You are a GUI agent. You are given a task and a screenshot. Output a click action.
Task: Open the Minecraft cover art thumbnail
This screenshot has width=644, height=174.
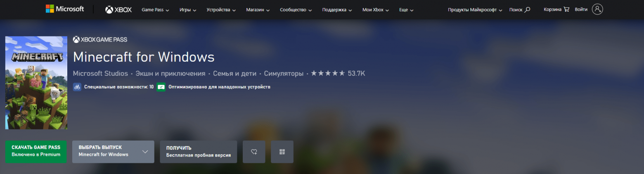[x=36, y=83]
